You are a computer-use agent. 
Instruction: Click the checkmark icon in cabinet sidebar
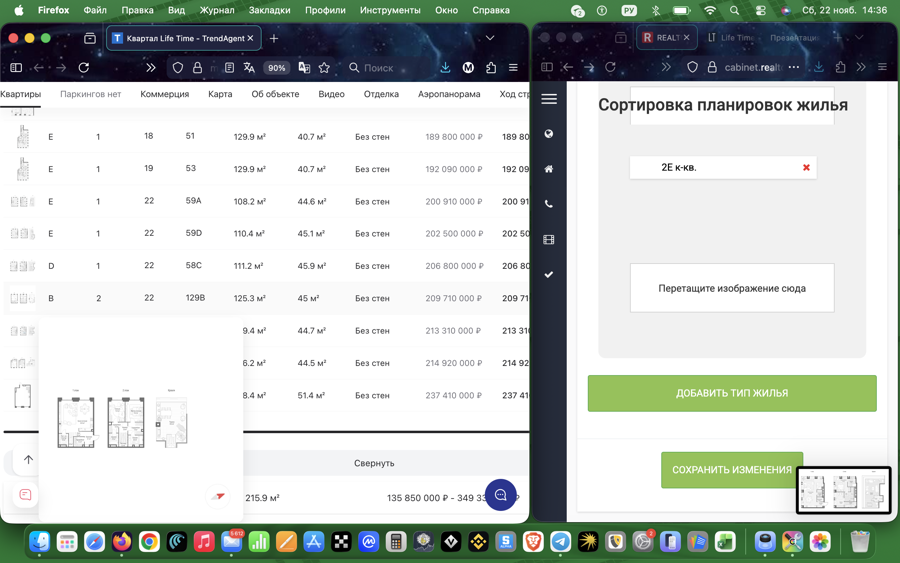tap(549, 275)
